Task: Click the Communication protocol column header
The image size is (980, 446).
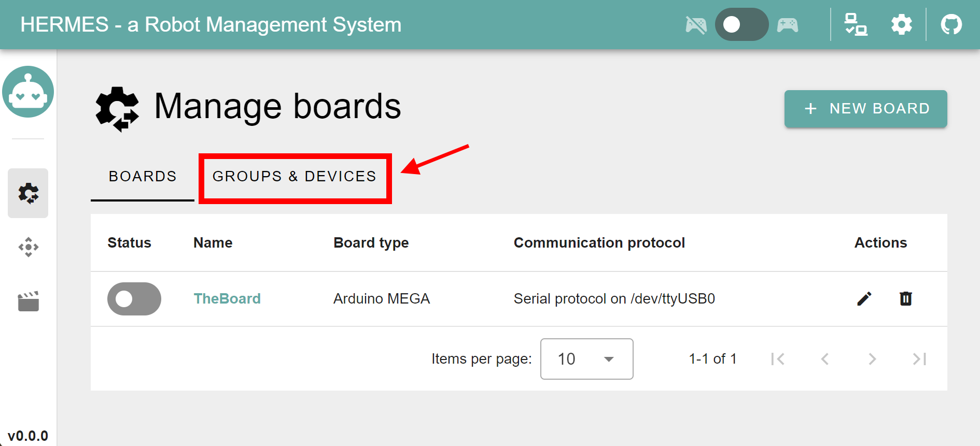Action: [599, 243]
